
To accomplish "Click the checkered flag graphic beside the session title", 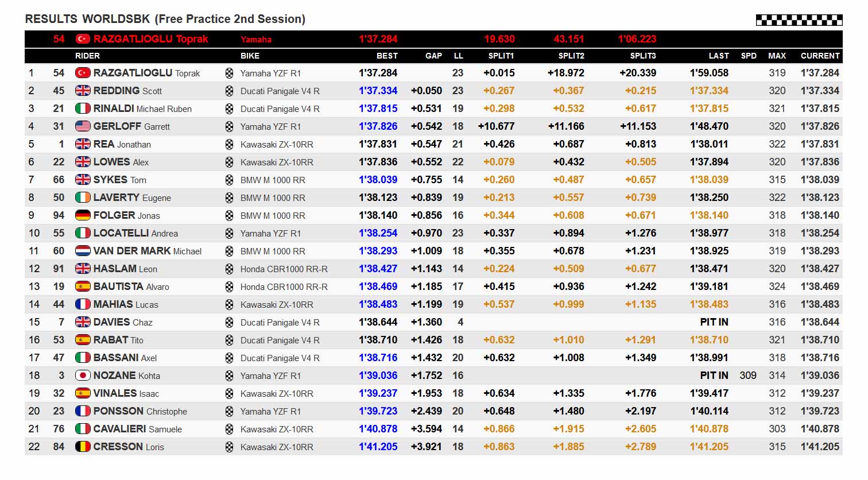I will (x=799, y=20).
